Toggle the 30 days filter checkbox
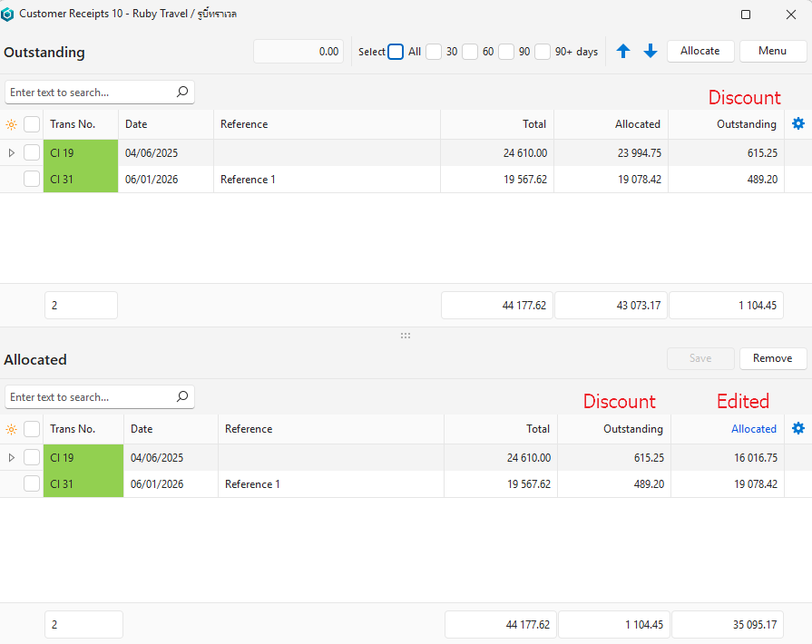The image size is (812, 644). click(x=434, y=52)
